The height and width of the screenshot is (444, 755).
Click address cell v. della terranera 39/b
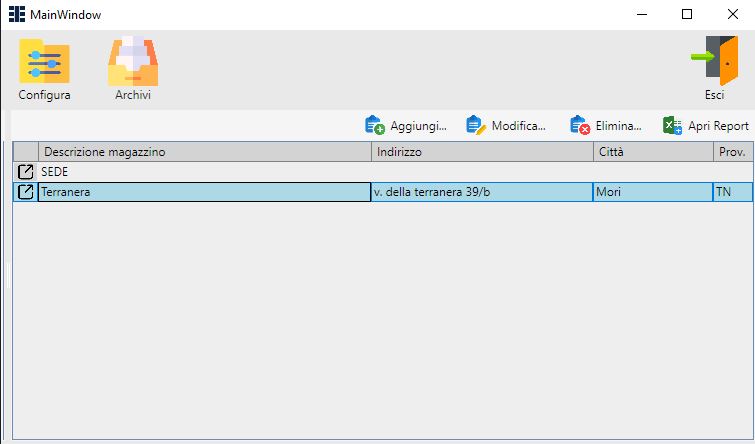(x=482, y=192)
